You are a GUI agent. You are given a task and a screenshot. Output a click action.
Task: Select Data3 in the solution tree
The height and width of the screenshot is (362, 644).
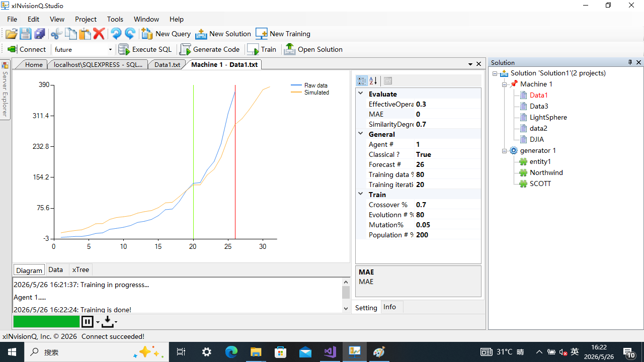[538, 106]
